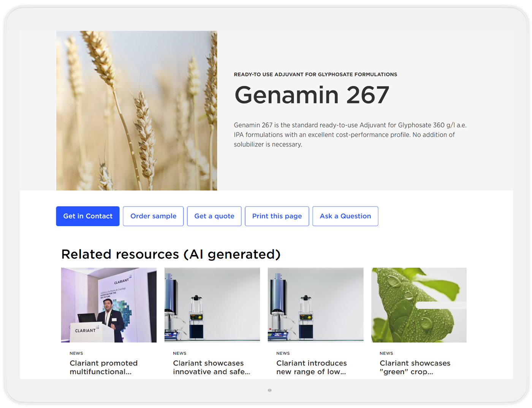Open the wheat product hero image
532x408 pixels.
(x=137, y=110)
